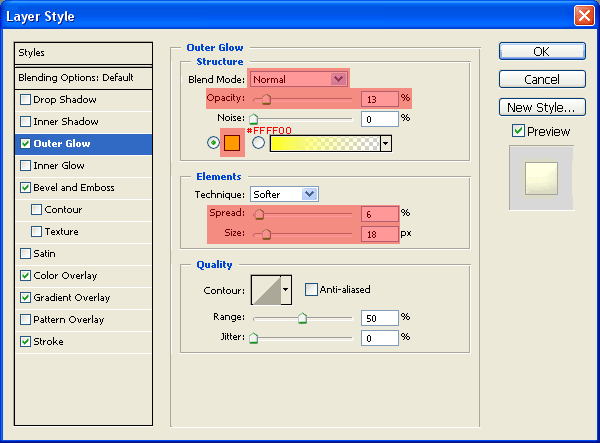Select Styles in the left list
The width and height of the screenshot is (600, 443).
[83, 53]
